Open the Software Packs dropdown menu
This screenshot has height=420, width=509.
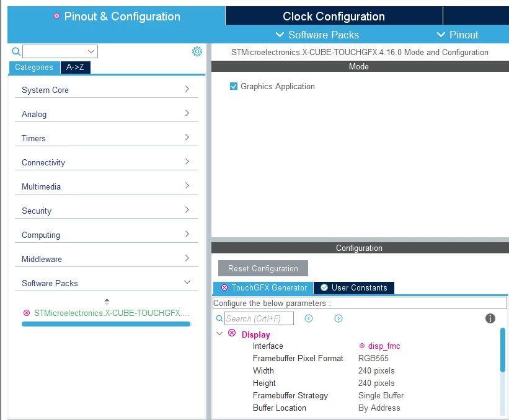317,35
